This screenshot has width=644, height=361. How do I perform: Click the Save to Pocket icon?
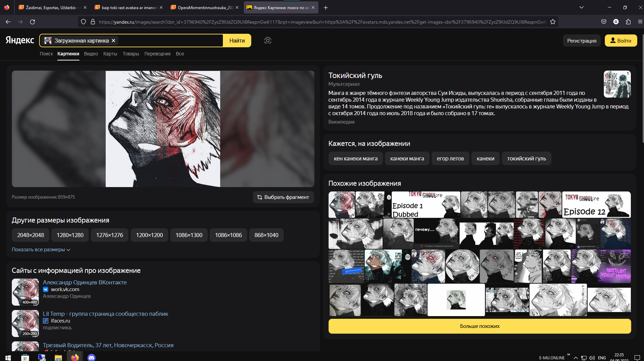coord(604,22)
